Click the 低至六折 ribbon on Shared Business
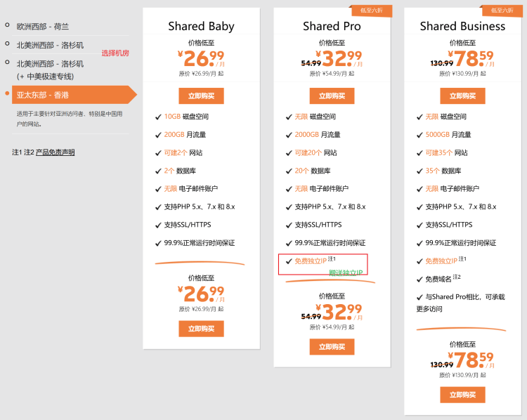This screenshot has width=527, height=420. [x=502, y=11]
